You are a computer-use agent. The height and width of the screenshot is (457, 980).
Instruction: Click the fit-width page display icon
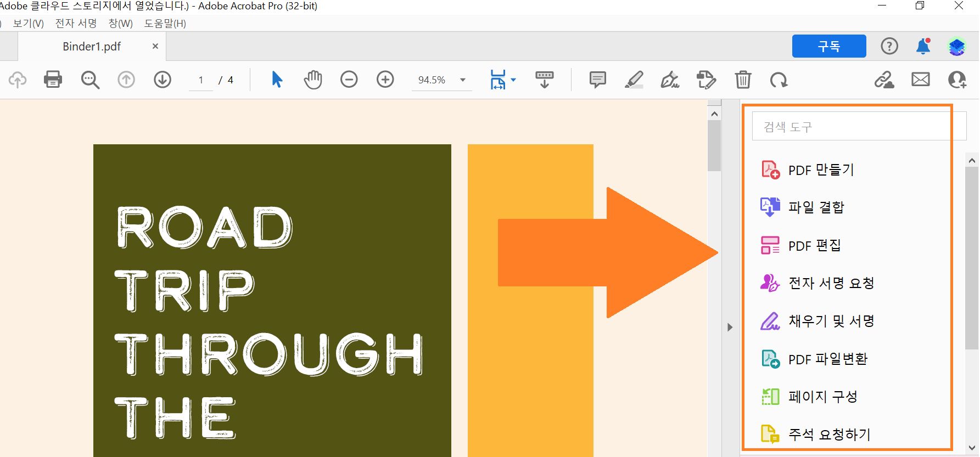pos(498,80)
